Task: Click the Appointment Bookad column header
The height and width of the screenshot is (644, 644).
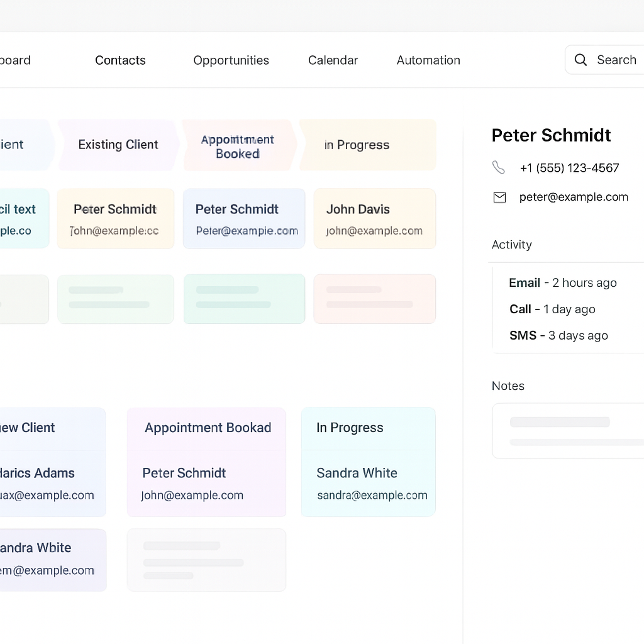Action: (x=206, y=428)
